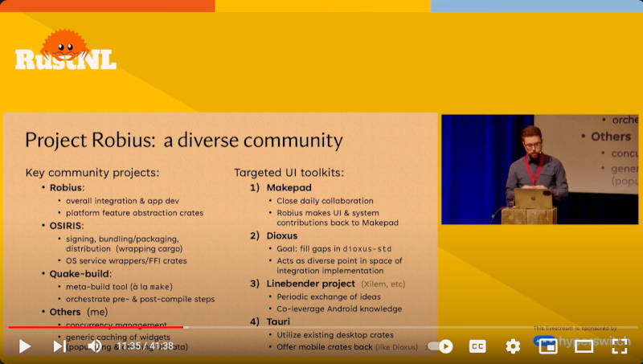Mute the video volume
The width and height of the screenshot is (643, 364).
pos(95,346)
